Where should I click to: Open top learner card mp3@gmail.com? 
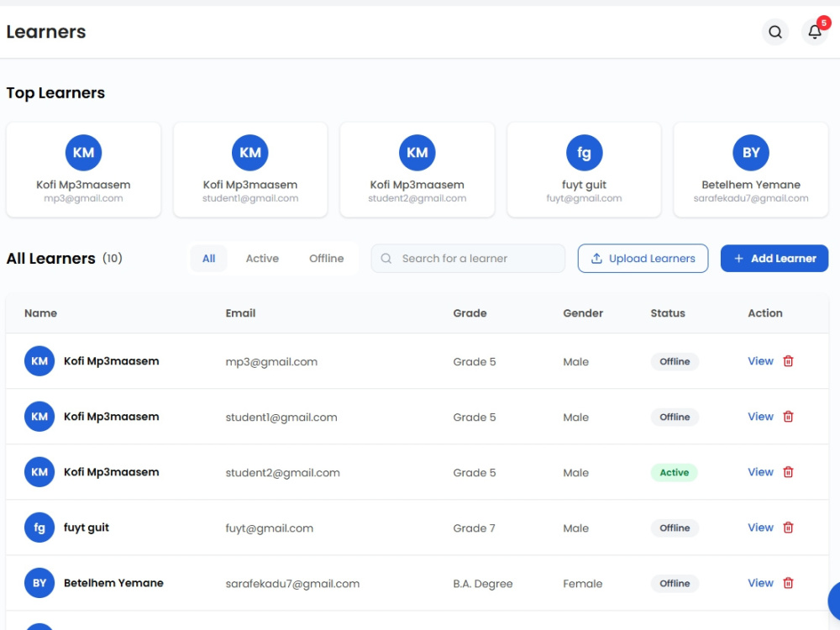tap(83, 170)
